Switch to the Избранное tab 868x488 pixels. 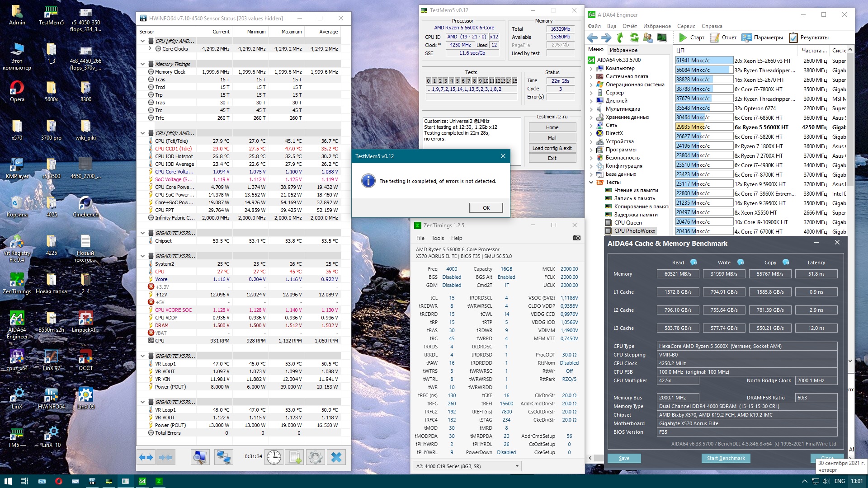[x=623, y=50]
